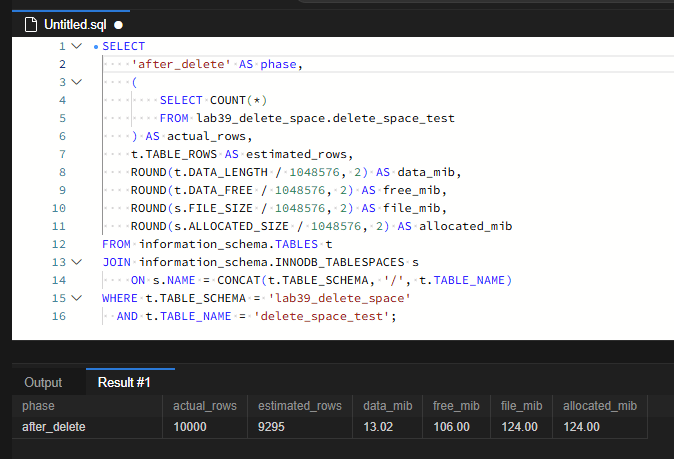Click line number 8 in the gutter
674x459 pixels.
[62, 172]
